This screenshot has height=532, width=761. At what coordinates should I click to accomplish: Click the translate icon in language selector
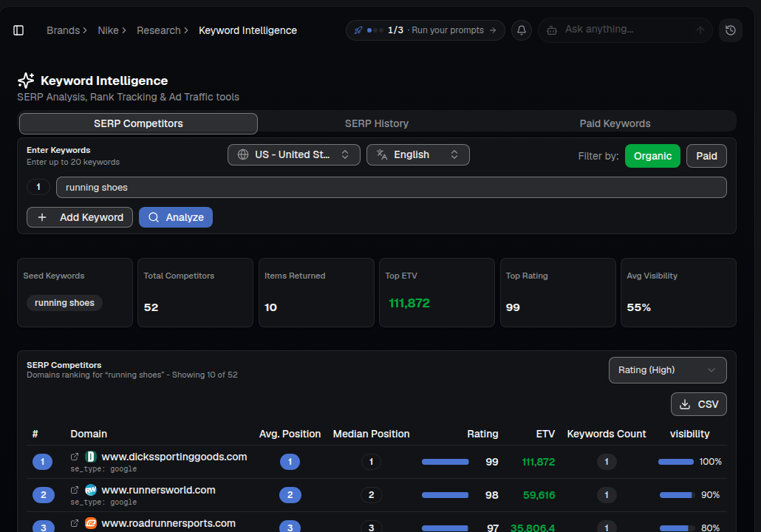pyautogui.click(x=382, y=154)
